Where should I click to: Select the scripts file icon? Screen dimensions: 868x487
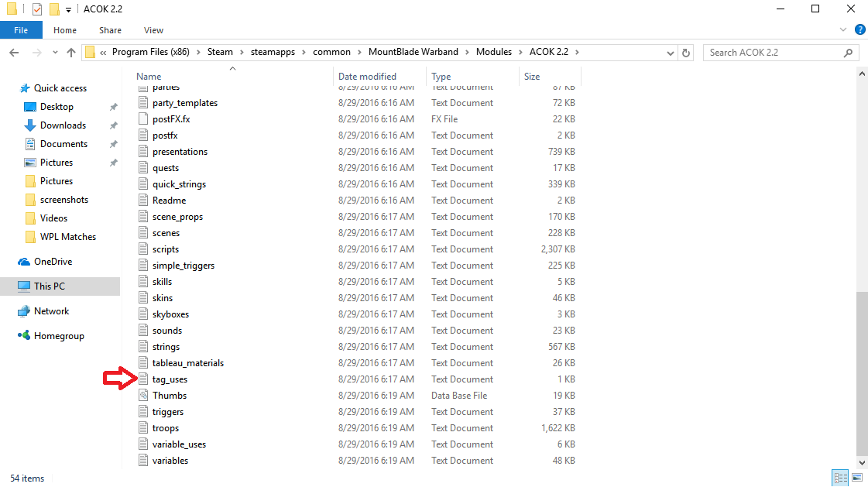[x=143, y=249]
